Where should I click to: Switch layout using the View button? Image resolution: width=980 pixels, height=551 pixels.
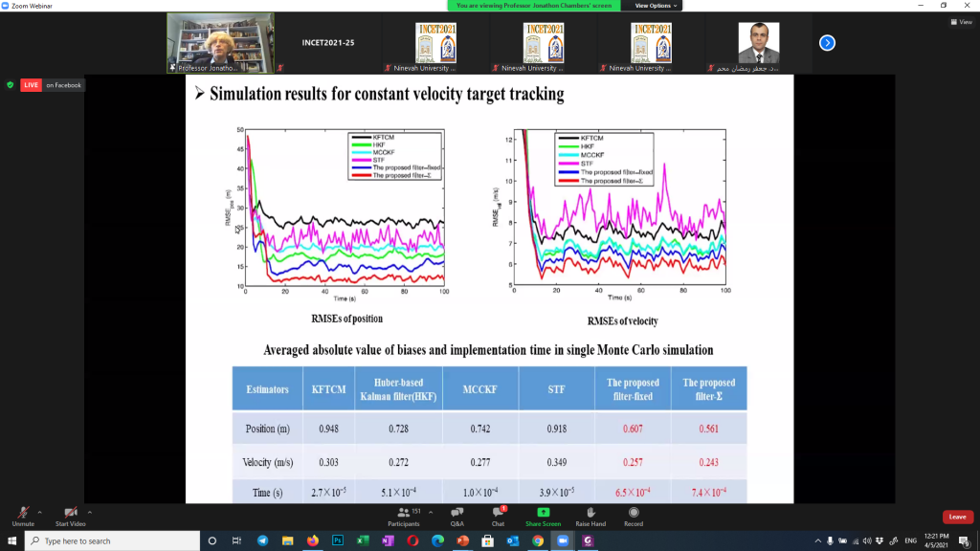tap(960, 22)
